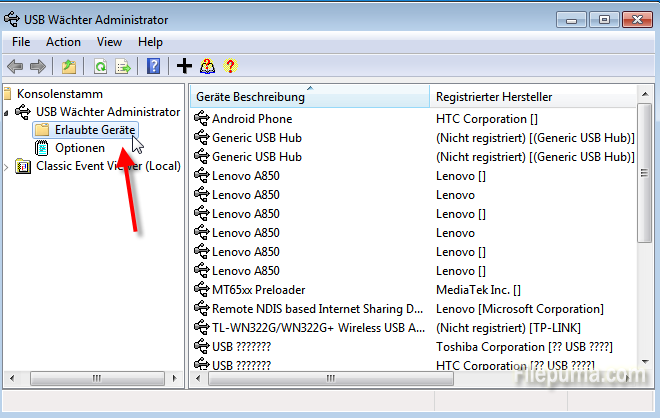Click the red question mark icon

coord(230,66)
